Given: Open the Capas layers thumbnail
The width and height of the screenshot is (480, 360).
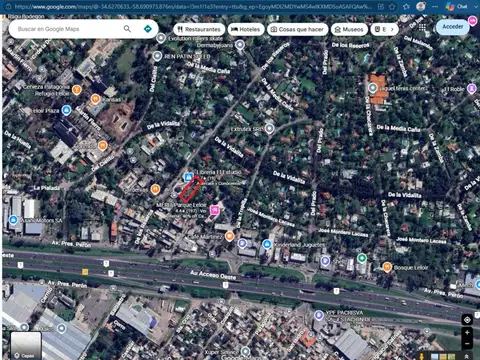Looking at the screenshot, I should tap(26, 346).
